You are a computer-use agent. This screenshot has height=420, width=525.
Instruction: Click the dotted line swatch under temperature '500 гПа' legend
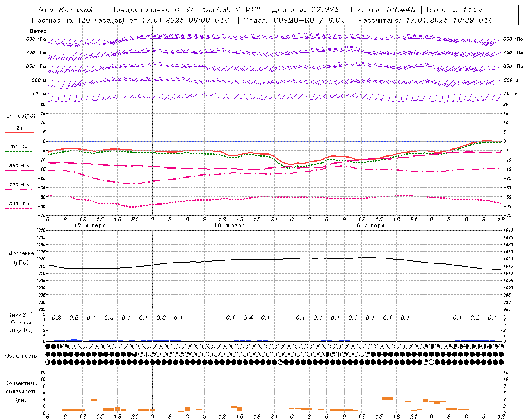coord(19,208)
